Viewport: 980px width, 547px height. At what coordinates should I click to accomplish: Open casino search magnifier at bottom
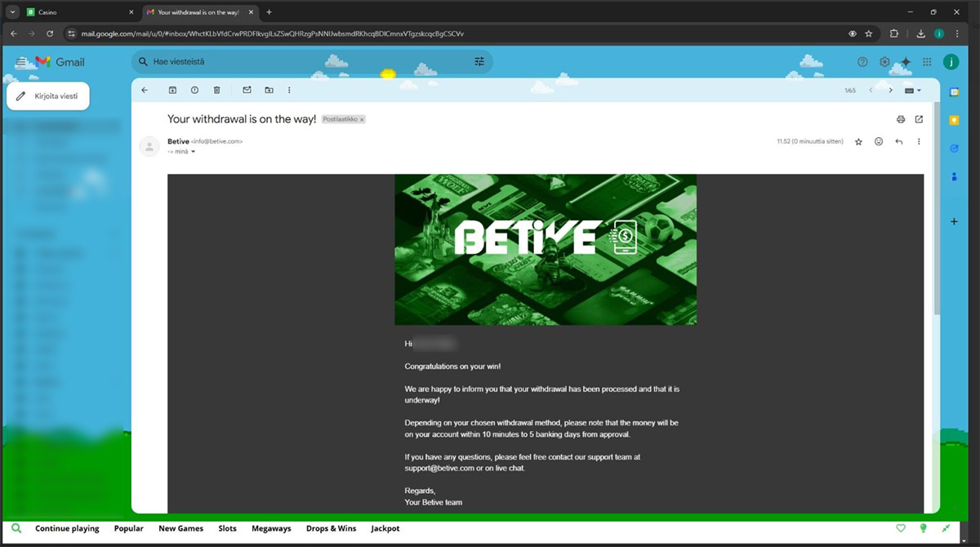tap(16, 528)
